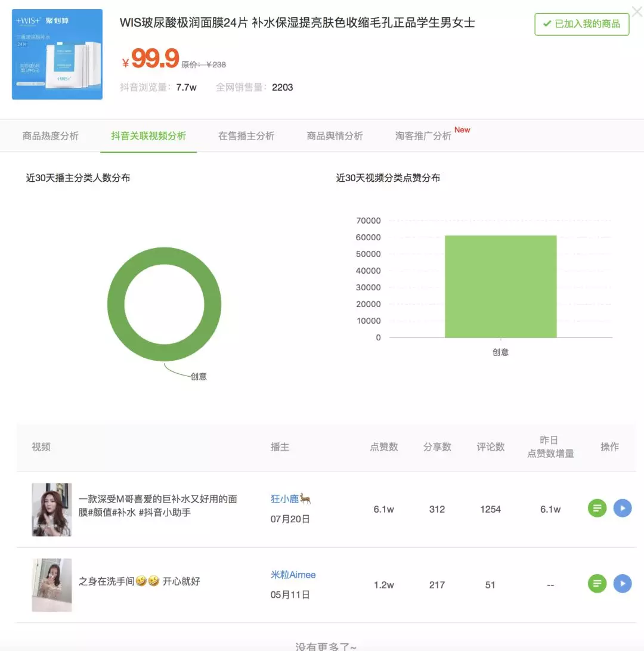Open details icon for 米粒Aimee video row

pos(597,584)
